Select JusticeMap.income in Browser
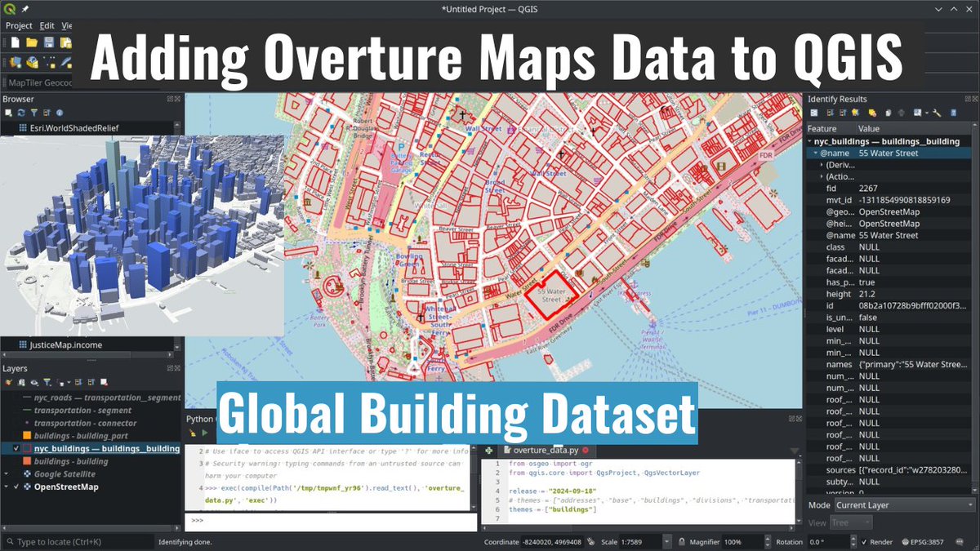This screenshot has width=980, height=551. tap(65, 345)
